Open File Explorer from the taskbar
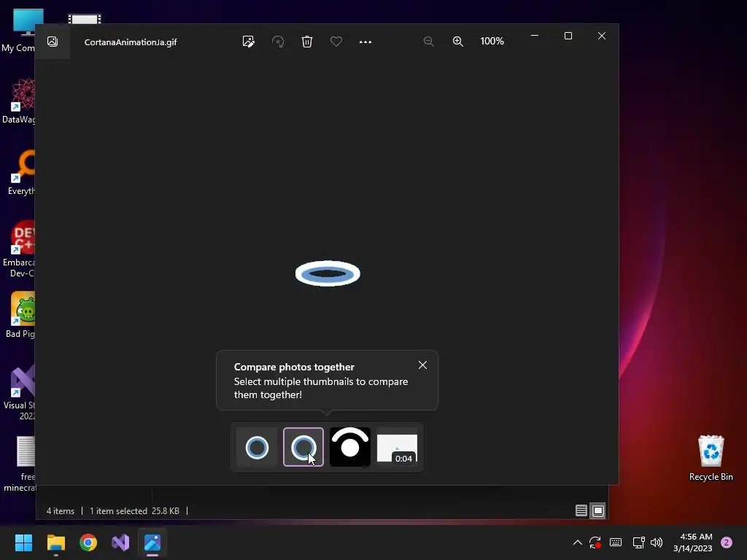747x560 pixels. click(55, 542)
